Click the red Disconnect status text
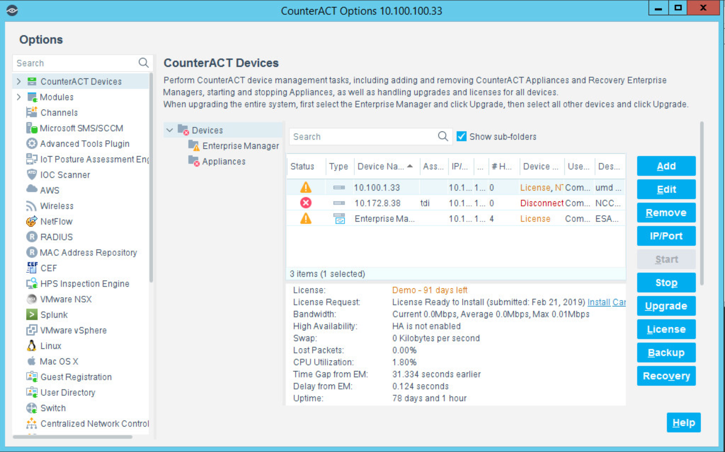This screenshot has height=452, width=725. [541, 203]
